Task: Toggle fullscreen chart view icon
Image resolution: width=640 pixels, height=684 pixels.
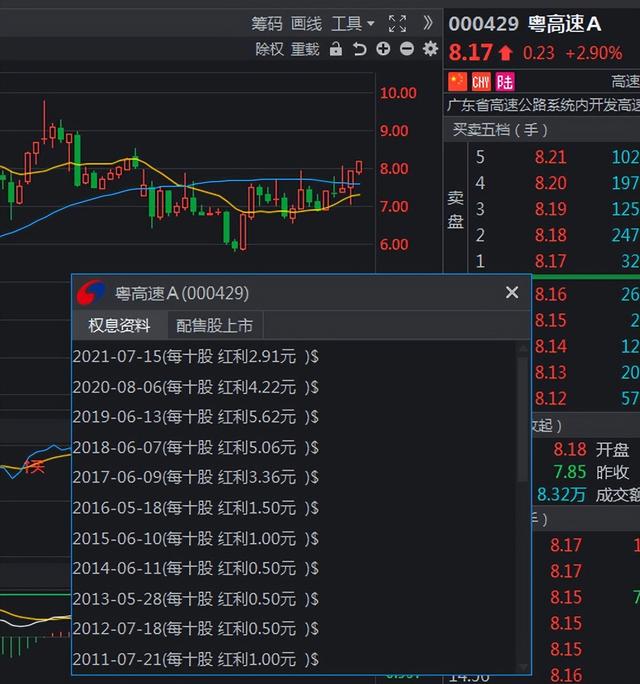Action: coord(397,23)
